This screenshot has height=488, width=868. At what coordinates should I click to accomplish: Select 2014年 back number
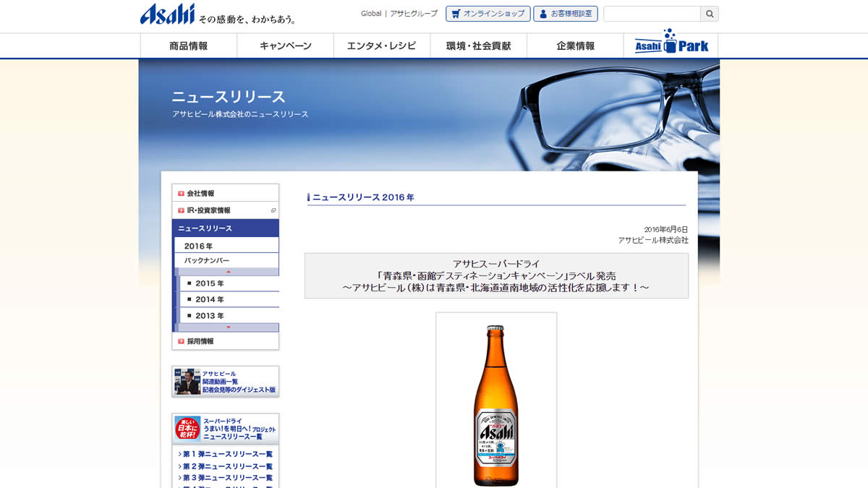[229, 299]
